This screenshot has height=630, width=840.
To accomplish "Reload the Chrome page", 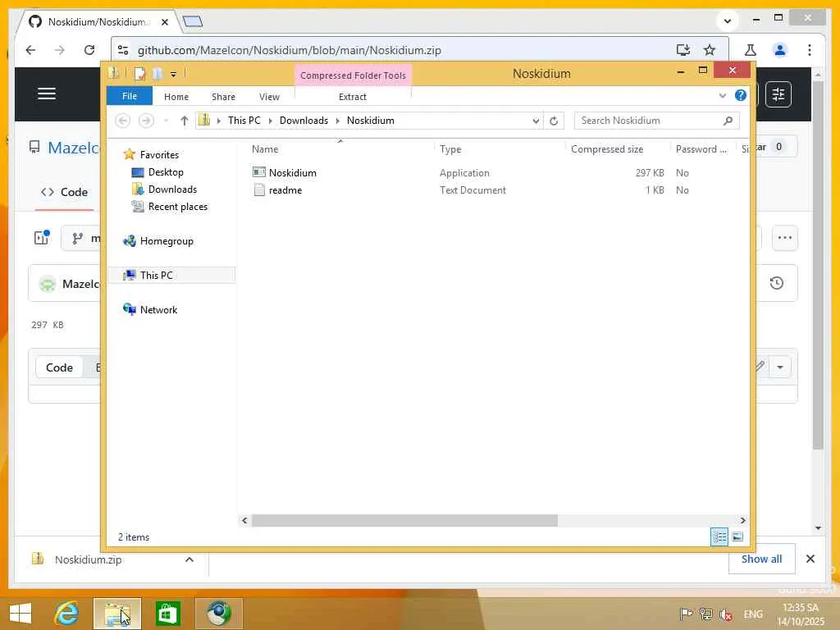I will [x=89, y=50].
